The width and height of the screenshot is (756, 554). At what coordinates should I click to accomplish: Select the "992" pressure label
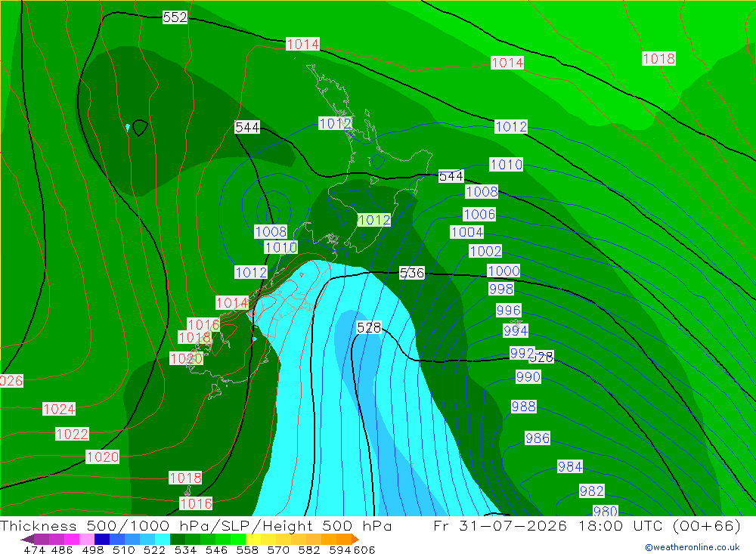(522, 354)
